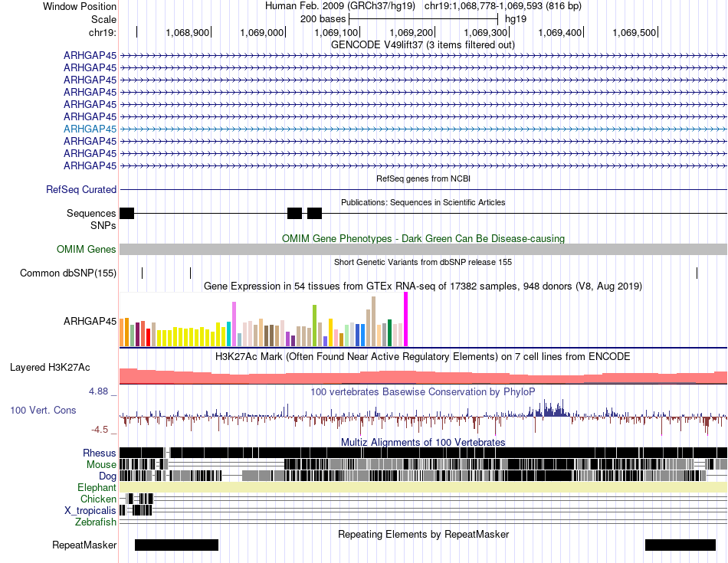Select the rightmost Common dbSNP variant tick
The width and height of the screenshot is (728, 563).
tap(697, 273)
